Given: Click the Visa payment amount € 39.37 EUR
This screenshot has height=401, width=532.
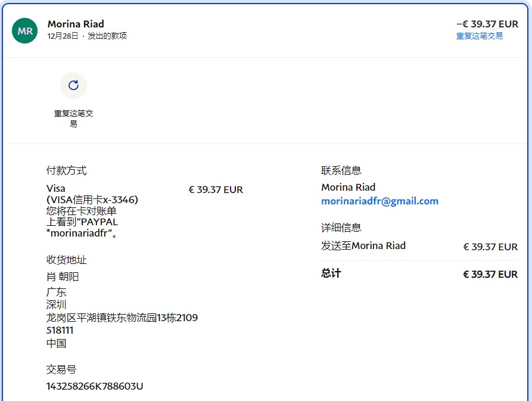Looking at the screenshot, I should coord(216,190).
